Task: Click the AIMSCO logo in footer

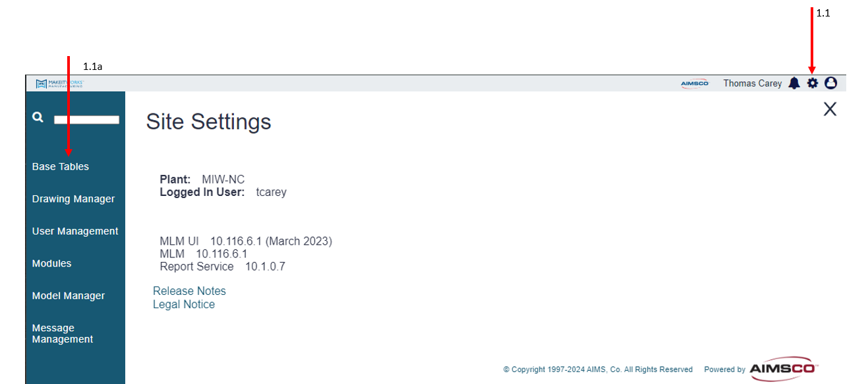Action: tap(784, 369)
